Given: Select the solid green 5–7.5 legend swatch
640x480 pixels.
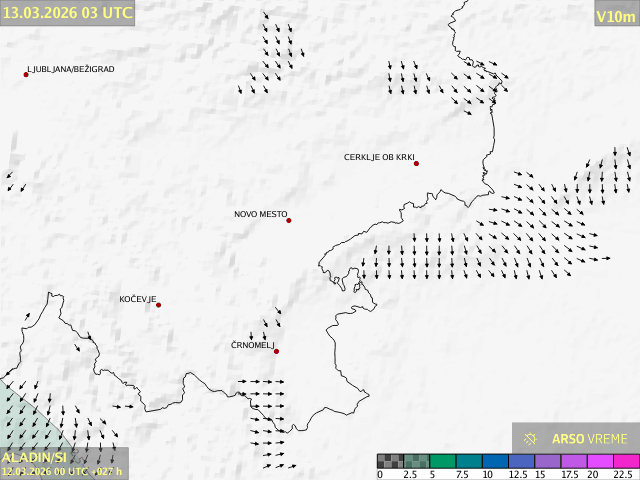Looking at the screenshot, I should pos(442,461).
